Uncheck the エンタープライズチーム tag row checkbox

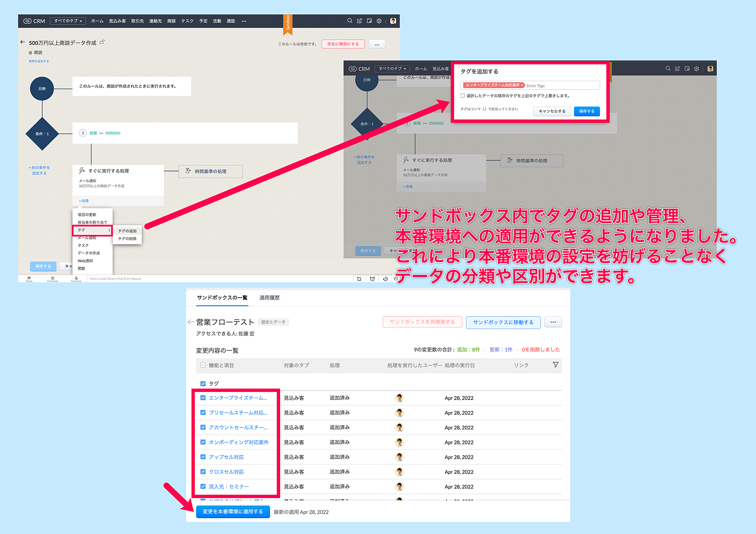click(203, 398)
